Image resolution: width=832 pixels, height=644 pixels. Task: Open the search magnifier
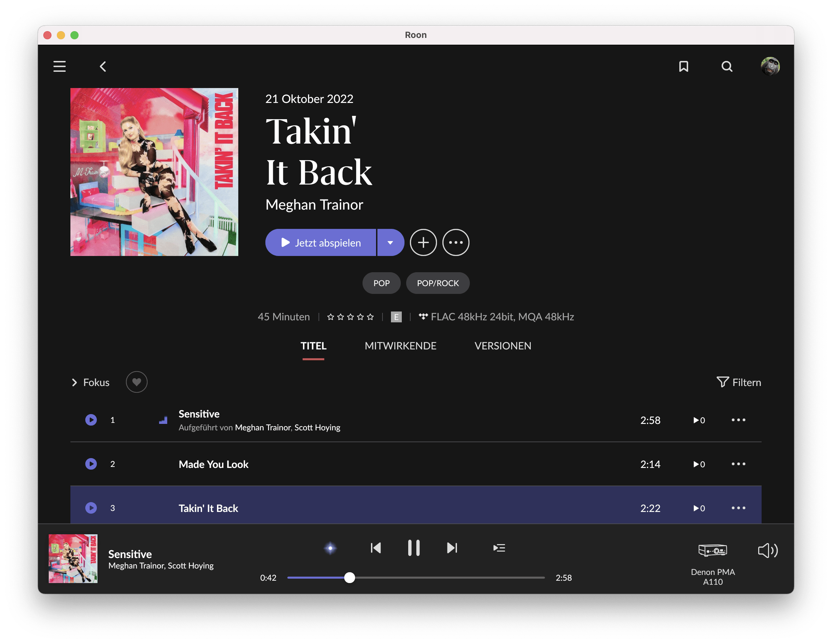click(726, 66)
